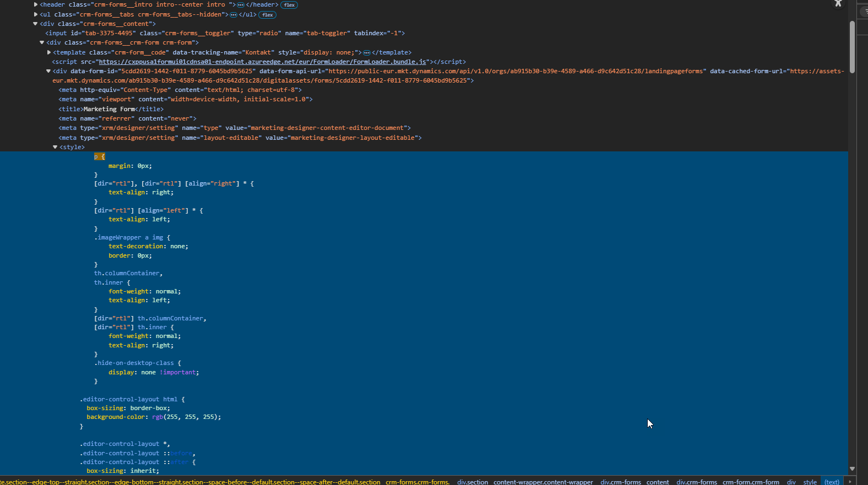Click the flex badge on ul element
The width and height of the screenshot is (868, 485).
point(267,15)
